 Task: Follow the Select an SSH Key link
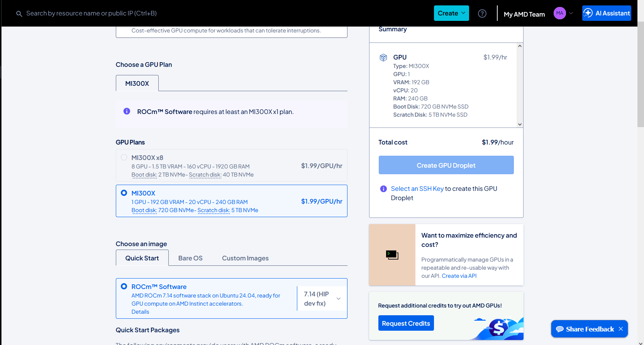coord(417,189)
